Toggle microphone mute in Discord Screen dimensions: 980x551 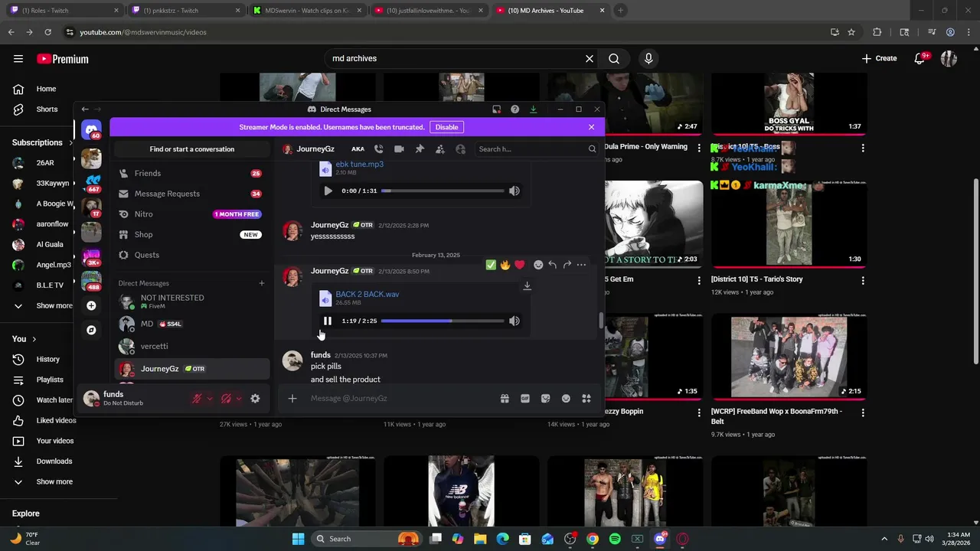[197, 398]
